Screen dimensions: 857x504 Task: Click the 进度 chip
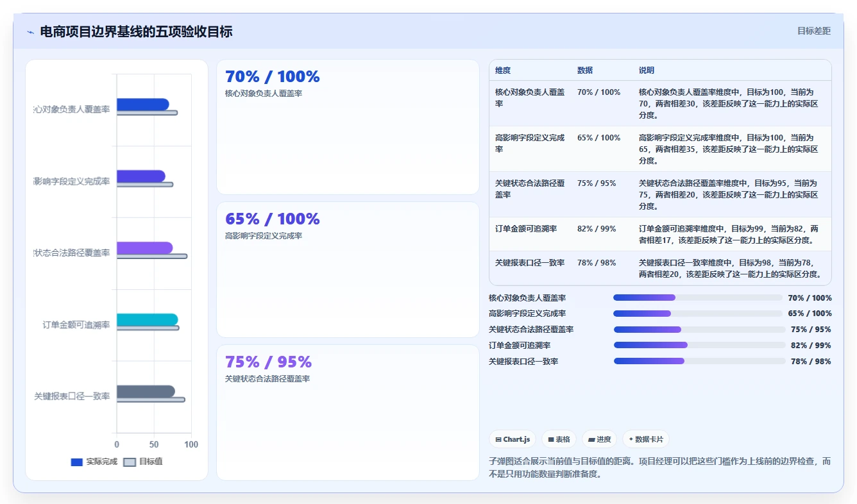tap(599, 439)
